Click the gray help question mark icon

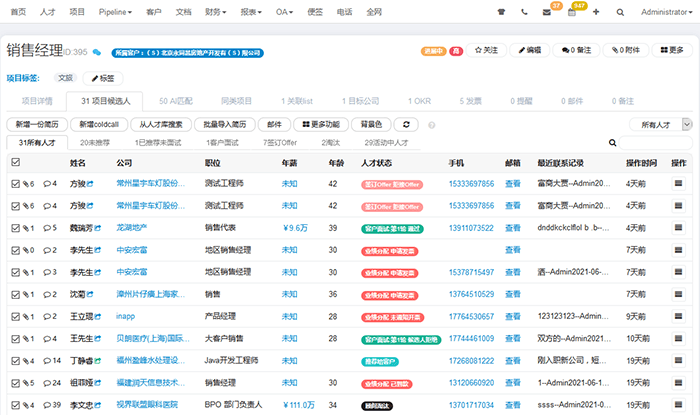(432, 125)
